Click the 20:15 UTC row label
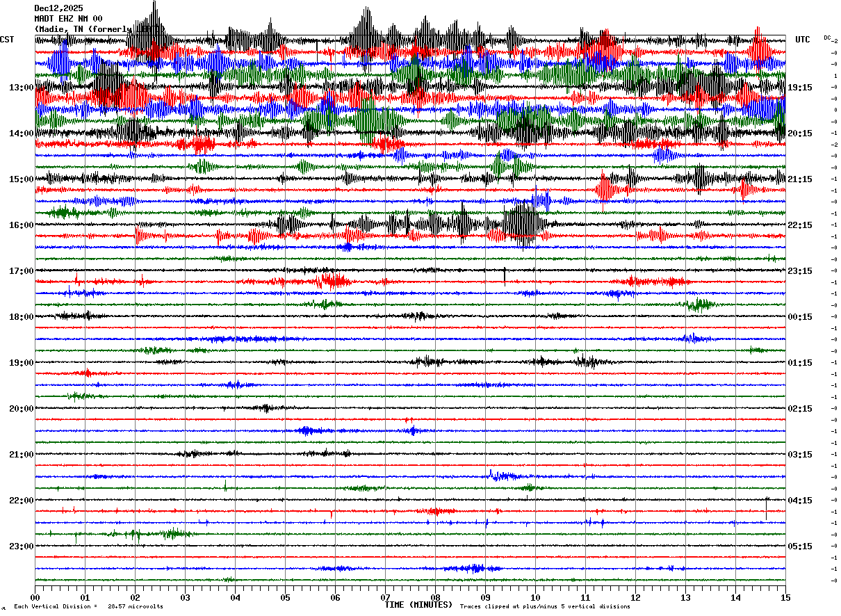The image size is (841, 616). click(799, 133)
